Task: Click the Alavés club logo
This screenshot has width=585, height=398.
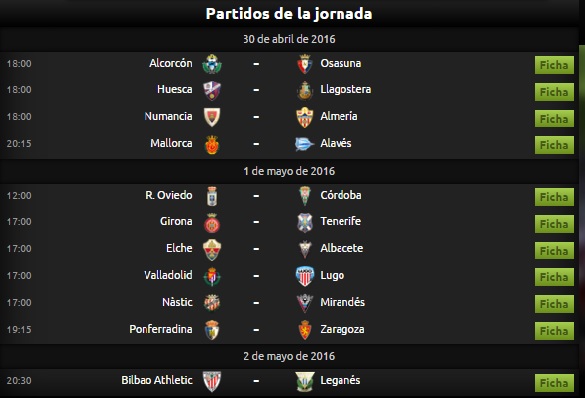Action: pos(304,144)
